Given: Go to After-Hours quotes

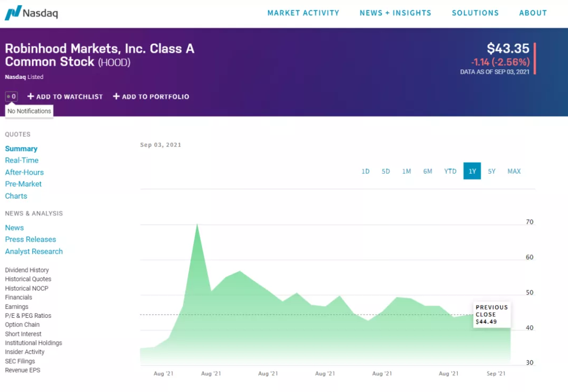Looking at the screenshot, I should click(24, 172).
